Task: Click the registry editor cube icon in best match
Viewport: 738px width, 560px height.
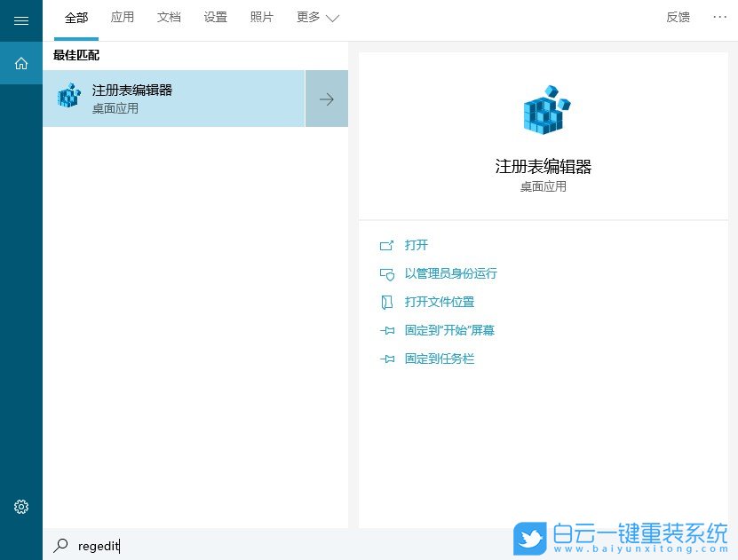Action: 69,96
